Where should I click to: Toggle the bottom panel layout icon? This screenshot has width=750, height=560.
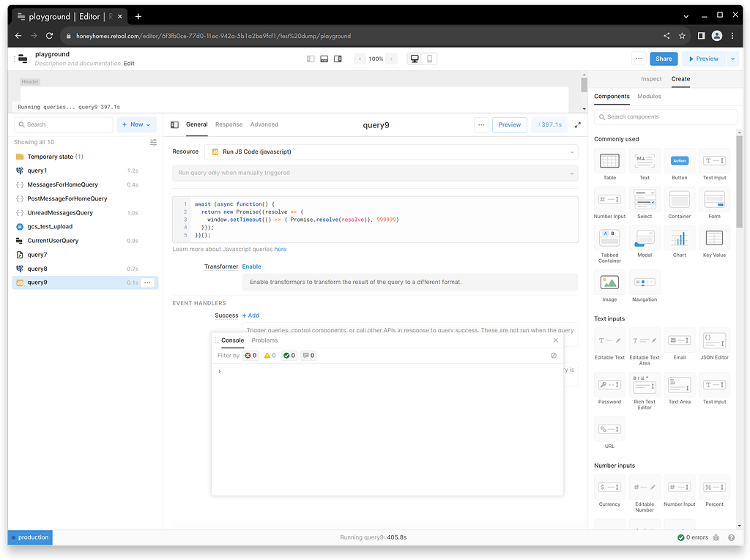coord(324,59)
